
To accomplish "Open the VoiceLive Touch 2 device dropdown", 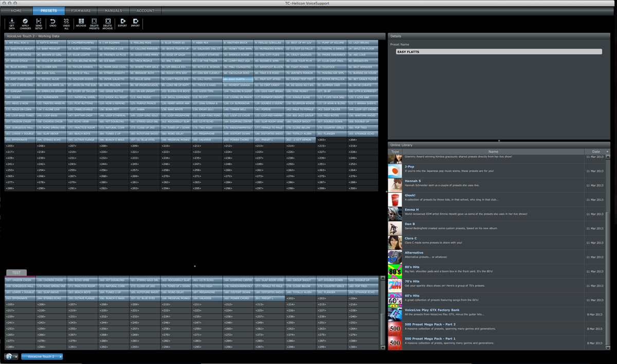I will click(42, 356).
